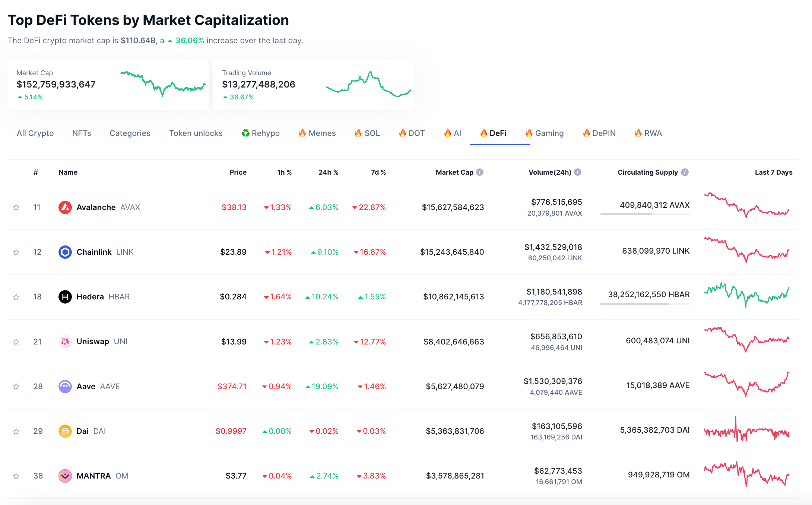Click Chainlink market cap $15,243,645,840
This screenshot has height=505, width=812.
pos(452,252)
